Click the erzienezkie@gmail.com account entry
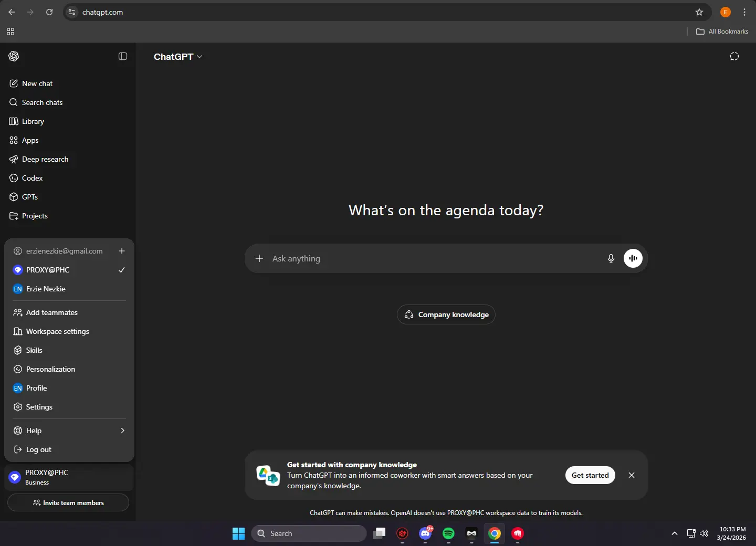The height and width of the screenshot is (546, 756). pyautogui.click(x=58, y=251)
